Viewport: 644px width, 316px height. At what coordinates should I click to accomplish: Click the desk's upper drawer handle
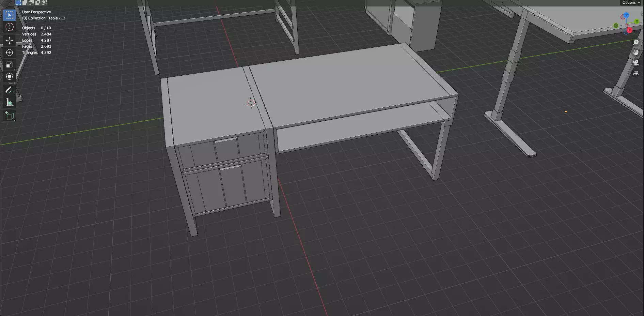click(225, 140)
